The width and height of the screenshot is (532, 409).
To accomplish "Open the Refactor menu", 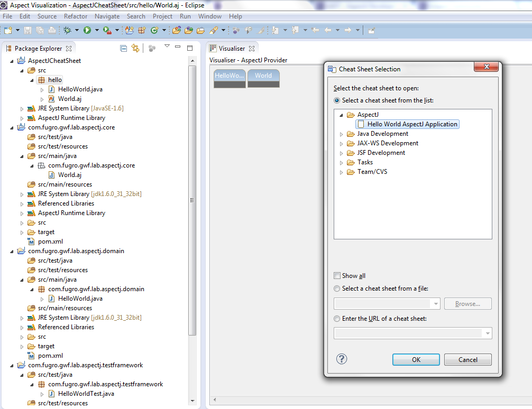I will point(76,16).
